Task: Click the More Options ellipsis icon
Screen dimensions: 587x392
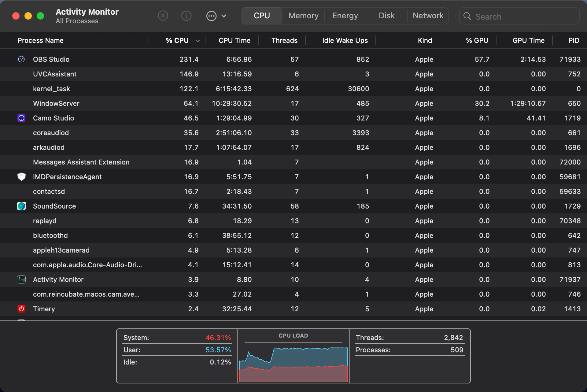Action: coord(211,16)
